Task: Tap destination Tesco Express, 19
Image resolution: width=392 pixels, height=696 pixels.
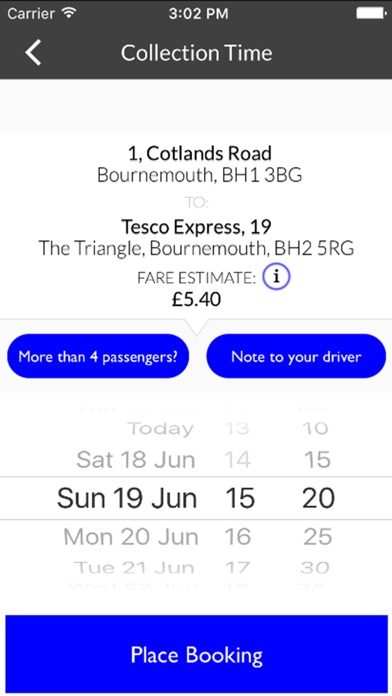Action: pyautogui.click(x=196, y=227)
